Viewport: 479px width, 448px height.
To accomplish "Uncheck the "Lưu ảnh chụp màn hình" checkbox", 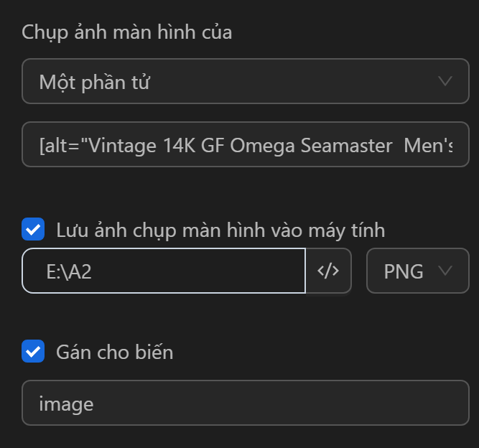I will (x=33, y=230).
